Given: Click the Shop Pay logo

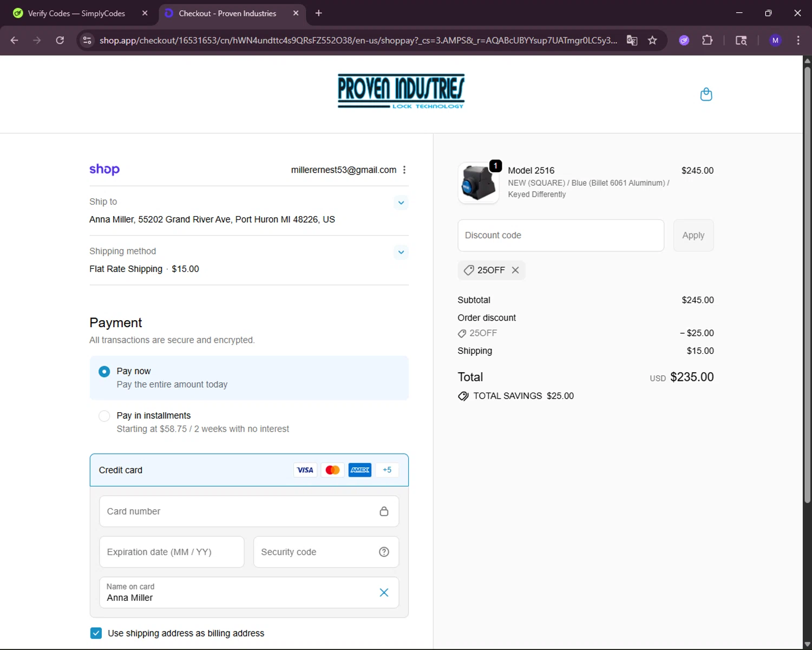Looking at the screenshot, I should click(104, 170).
